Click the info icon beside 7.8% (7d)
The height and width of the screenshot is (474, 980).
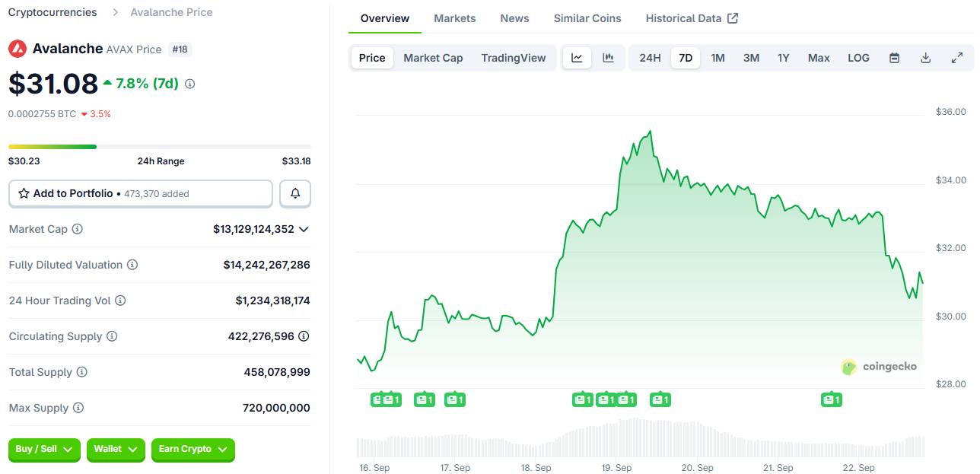click(190, 84)
